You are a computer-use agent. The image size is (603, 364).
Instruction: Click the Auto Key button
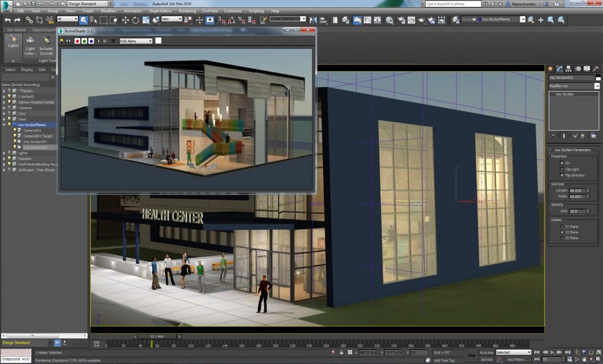(x=486, y=352)
